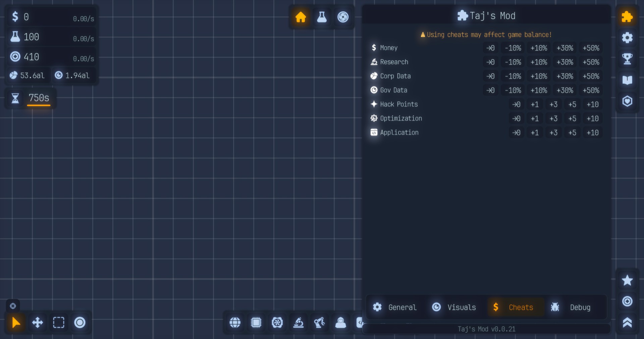Open the research flask tab icon
644x339 pixels.
pos(322,17)
